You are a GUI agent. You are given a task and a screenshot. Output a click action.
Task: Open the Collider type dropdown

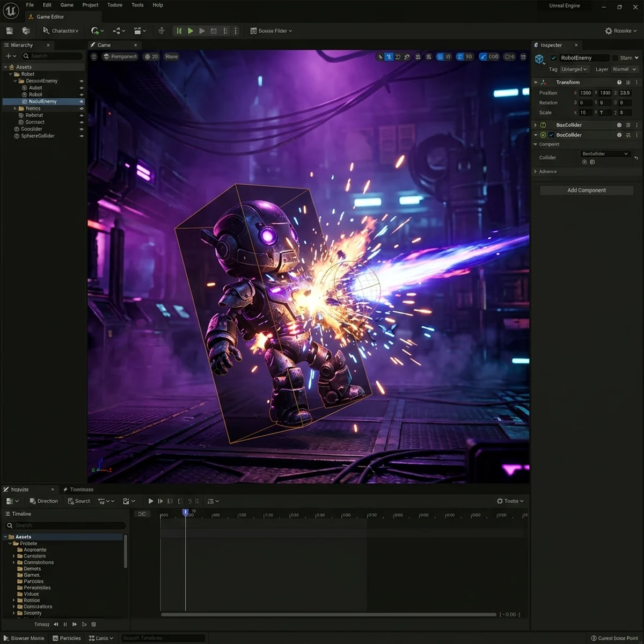pos(605,154)
